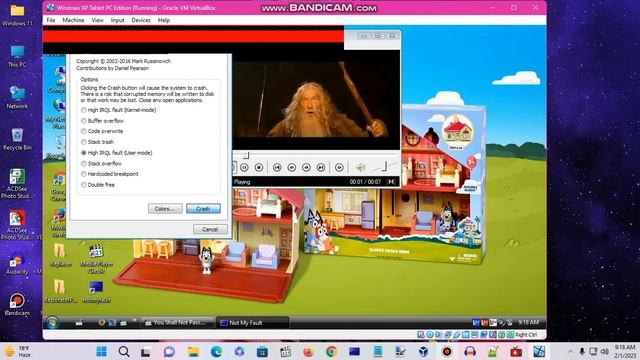The height and width of the screenshot is (360, 640).
Task: Switch to Not My Fault taskbar item
Action: pos(252,322)
